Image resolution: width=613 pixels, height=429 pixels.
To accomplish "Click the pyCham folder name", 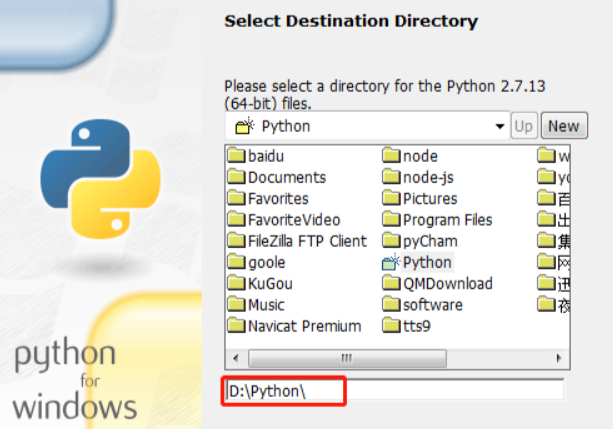I will click(x=430, y=241).
